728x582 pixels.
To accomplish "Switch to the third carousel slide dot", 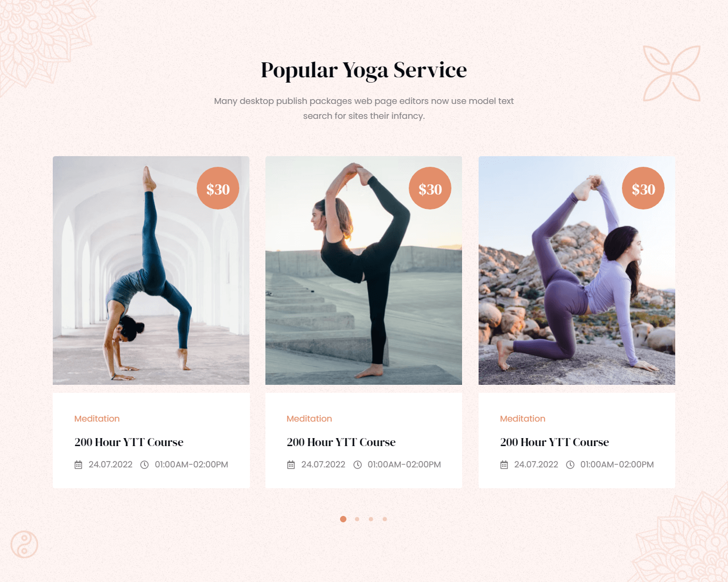I will coord(371,519).
